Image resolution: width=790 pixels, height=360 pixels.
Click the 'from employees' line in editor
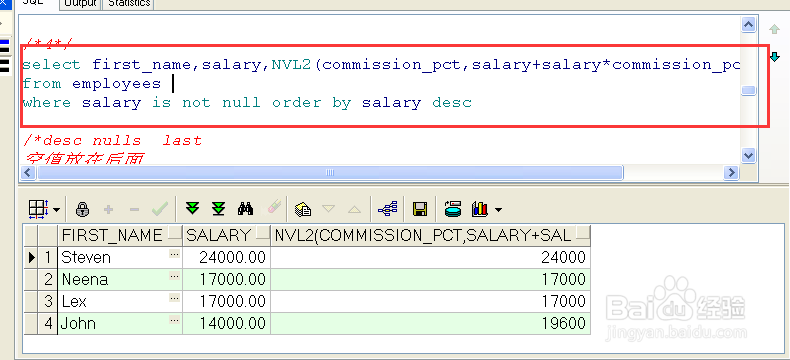point(92,84)
